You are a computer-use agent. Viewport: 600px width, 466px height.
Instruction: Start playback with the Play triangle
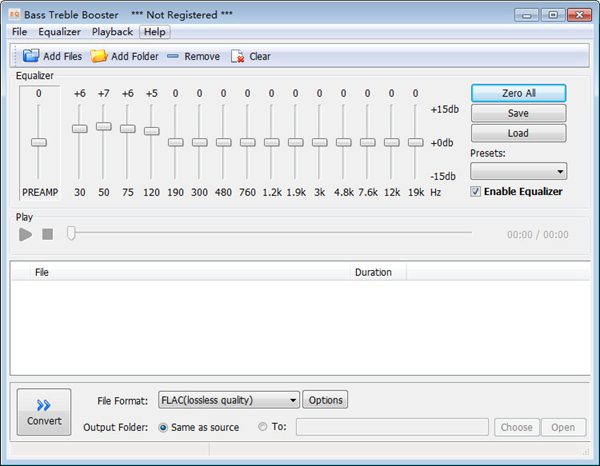pyautogui.click(x=26, y=235)
